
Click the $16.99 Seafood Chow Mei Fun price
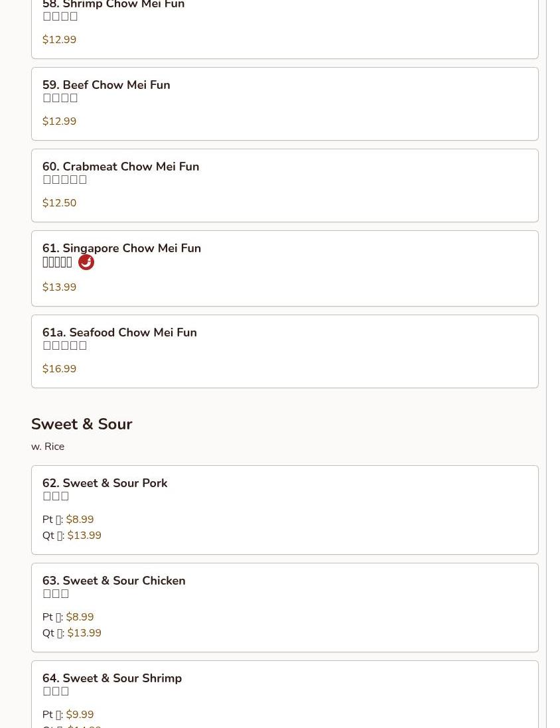[59, 369]
